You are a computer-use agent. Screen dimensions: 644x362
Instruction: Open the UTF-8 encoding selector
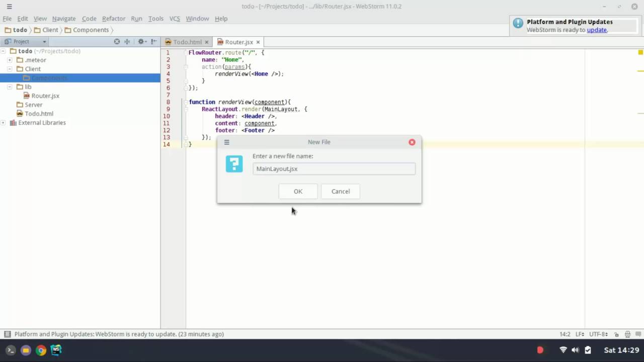pos(598,334)
